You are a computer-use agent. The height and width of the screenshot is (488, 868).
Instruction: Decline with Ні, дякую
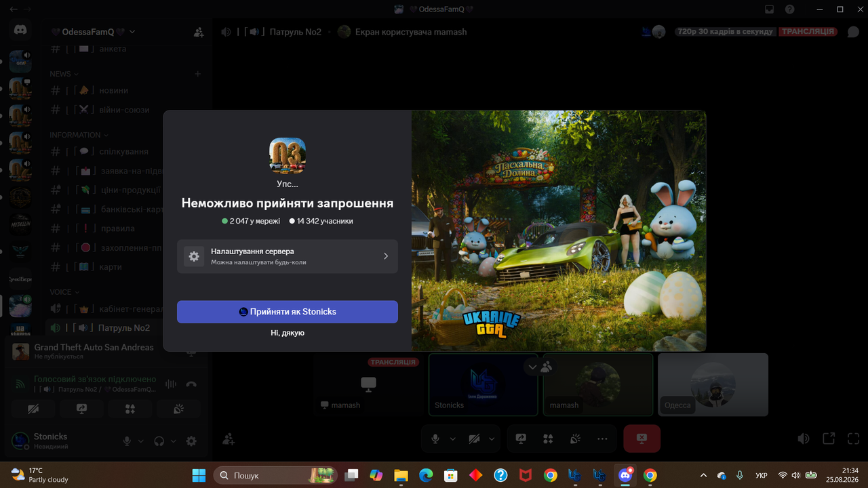click(x=288, y=333)
